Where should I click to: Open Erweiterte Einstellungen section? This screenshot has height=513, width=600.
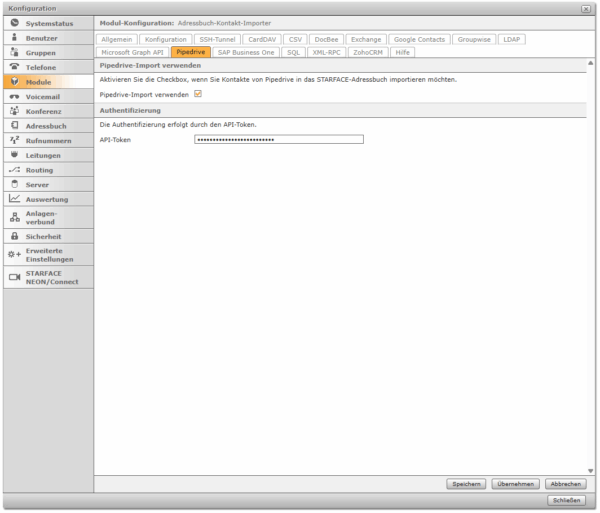[x=49, y=255]
